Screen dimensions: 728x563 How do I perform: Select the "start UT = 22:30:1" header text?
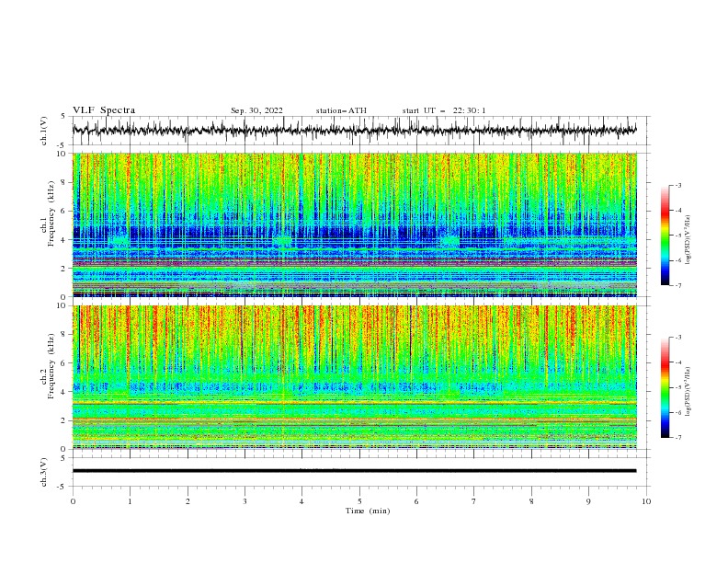click(x=444, y=110)
